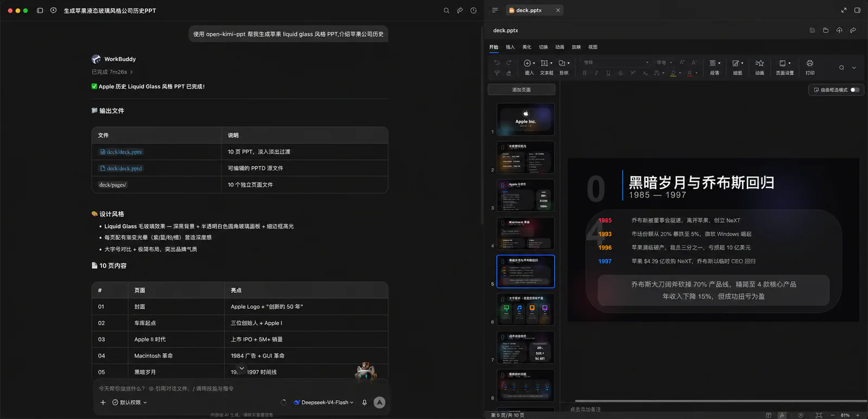This screenshot has height=419, width=868.
Task: Redo the last edit
Action: (x=509, y=63)
